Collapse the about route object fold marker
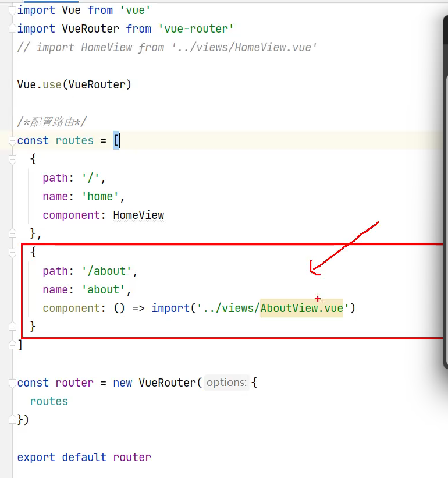 (12, 253)
